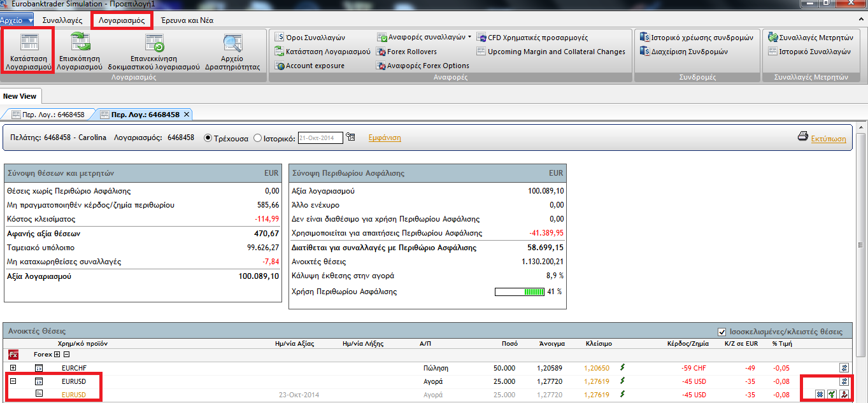
Task: Click the lightning icon in the EURUSD Αγορά parent row
Action: click(623, 381)
